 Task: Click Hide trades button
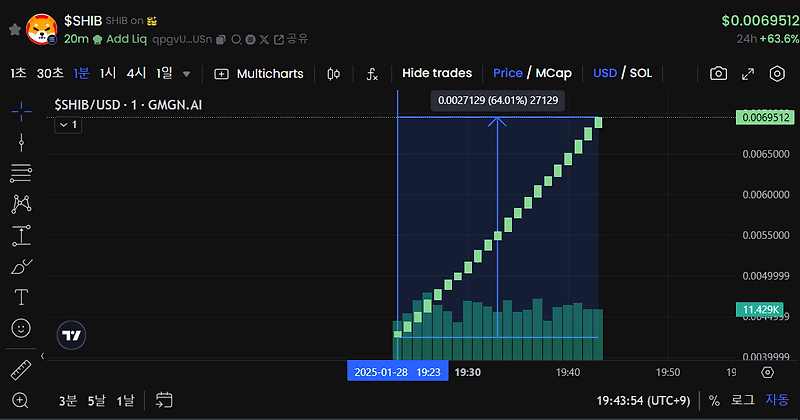[x=437, y=73]
